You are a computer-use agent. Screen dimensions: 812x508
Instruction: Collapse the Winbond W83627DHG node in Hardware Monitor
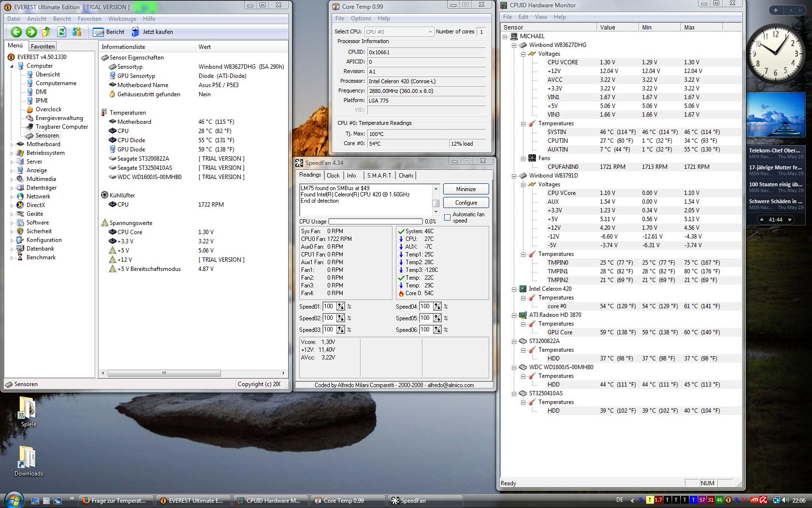click(x=514, y=45)
